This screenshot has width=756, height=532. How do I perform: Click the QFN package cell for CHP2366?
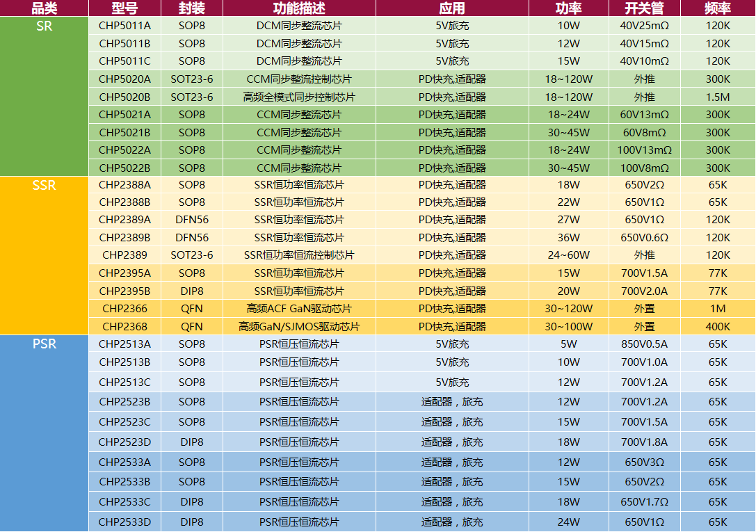pyautogui.click(x=192, y=308)
